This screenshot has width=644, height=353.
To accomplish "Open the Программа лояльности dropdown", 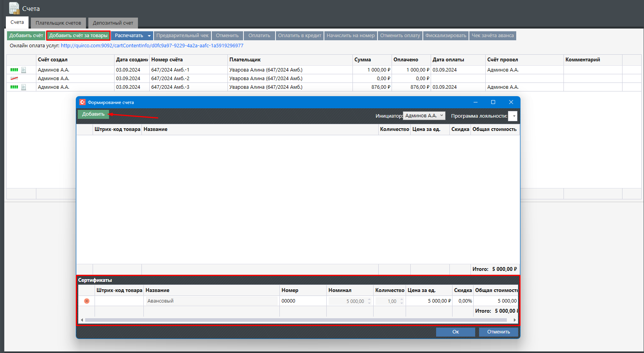I will [513, 116].
